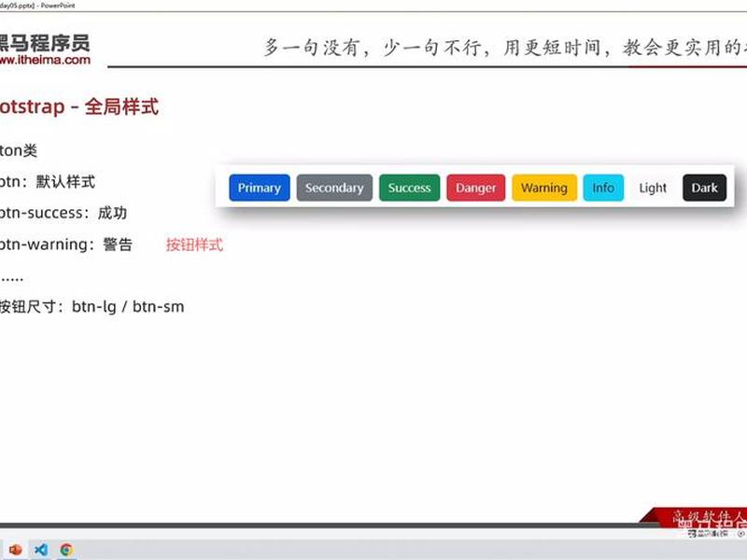Screen dimensions: 747x560
Task: Click the 'ton类' heading line
Action: click(19, 150)
